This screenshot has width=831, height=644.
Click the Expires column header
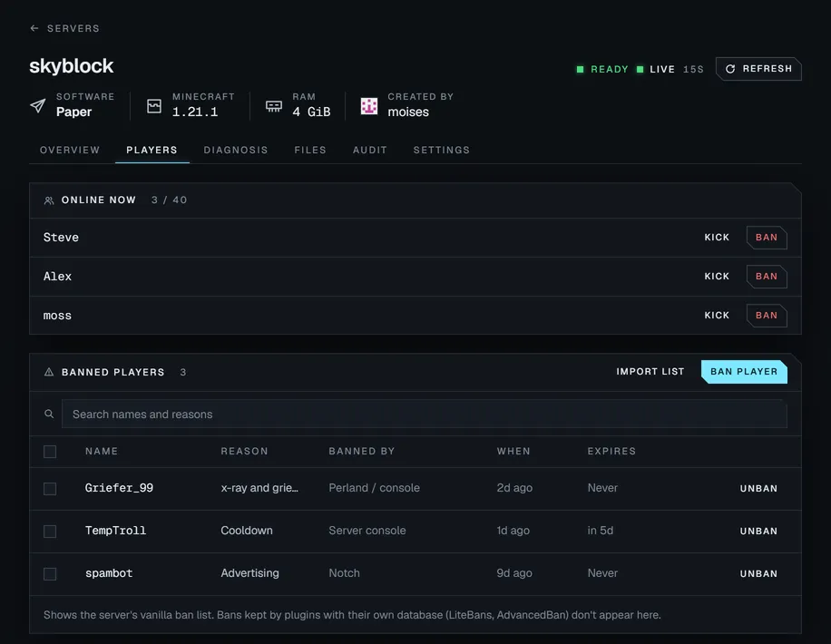(x=611, y=451)
